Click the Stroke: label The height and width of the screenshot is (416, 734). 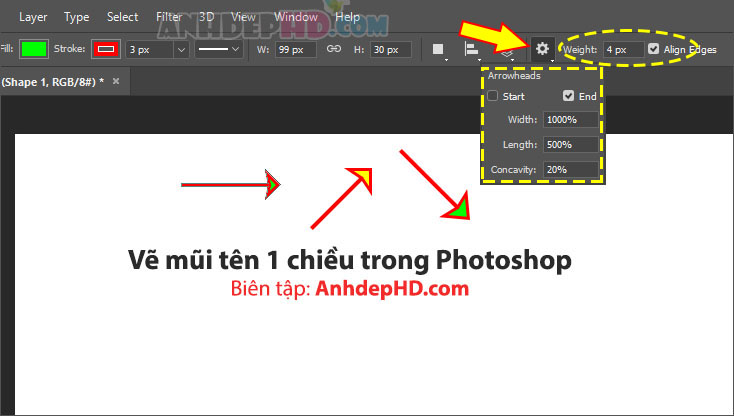click(69, 49)
